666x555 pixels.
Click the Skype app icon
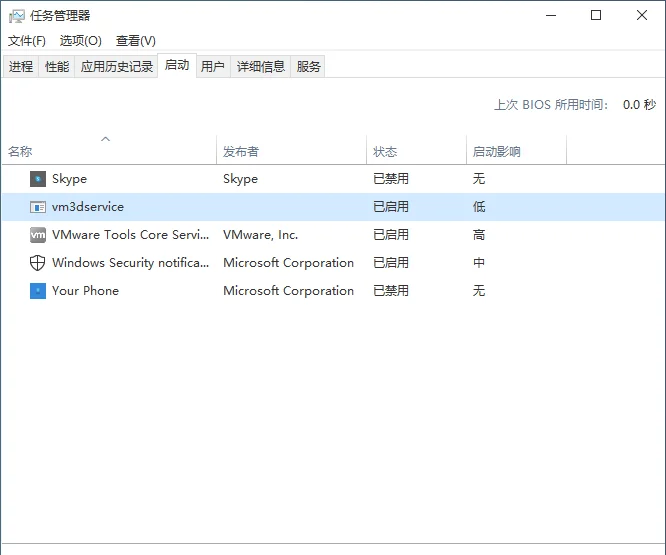pyautogui.click(x=38, y=179)
